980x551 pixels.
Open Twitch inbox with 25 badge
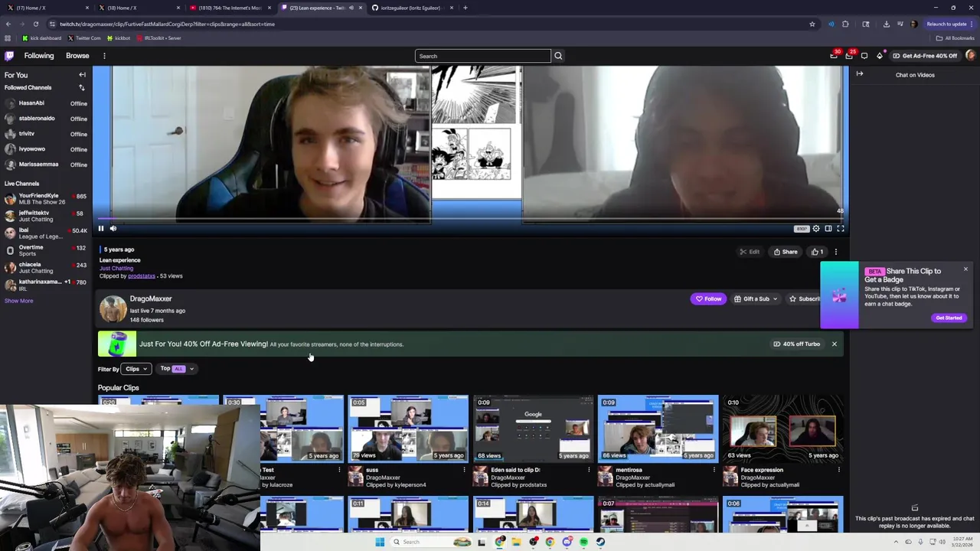point(849,56)
